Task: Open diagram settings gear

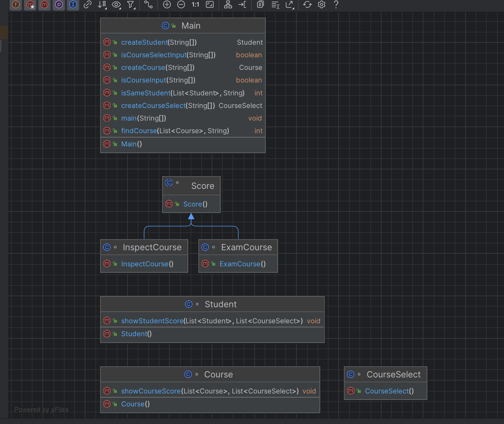Action: coord(322,5)
